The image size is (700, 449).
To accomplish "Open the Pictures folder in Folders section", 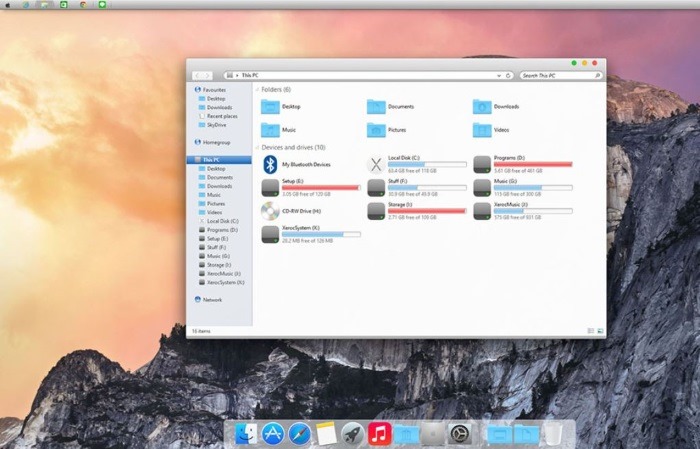I will [376, 130].
